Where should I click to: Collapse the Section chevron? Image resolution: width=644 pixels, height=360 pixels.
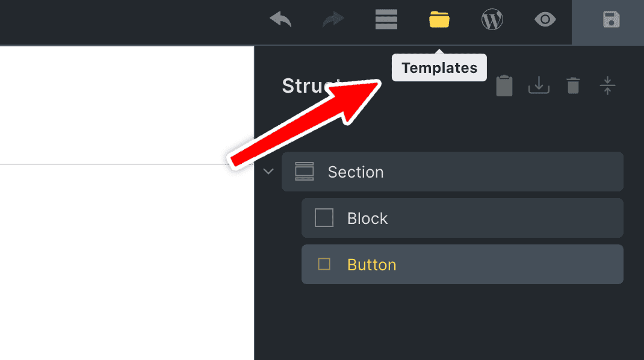click(268, 172)
